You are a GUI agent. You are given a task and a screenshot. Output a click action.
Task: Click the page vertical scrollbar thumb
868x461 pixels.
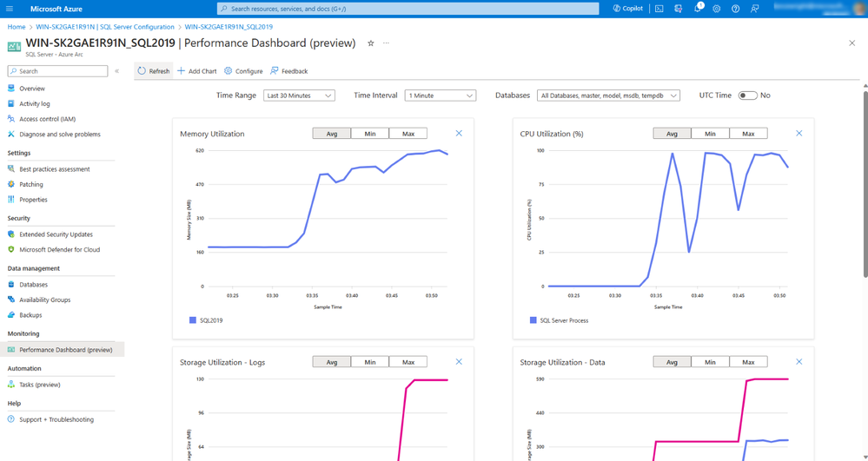[x=865, y=182]
